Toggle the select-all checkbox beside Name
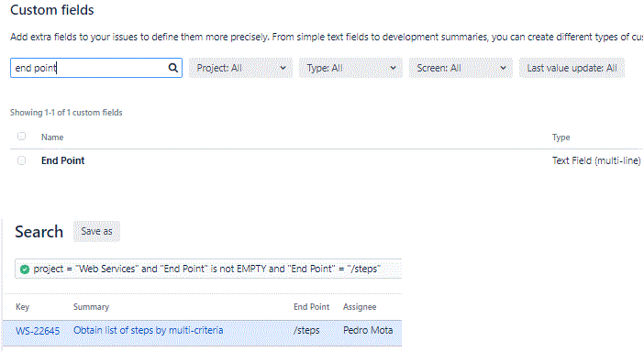Image resolution: width=644 pixels, height=352 pixels. pos(22,137)
